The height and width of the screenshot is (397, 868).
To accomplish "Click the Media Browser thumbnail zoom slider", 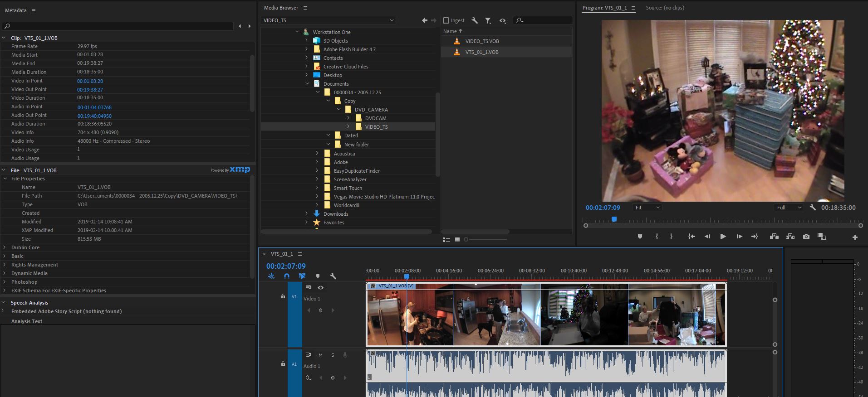I will (485, 239).
